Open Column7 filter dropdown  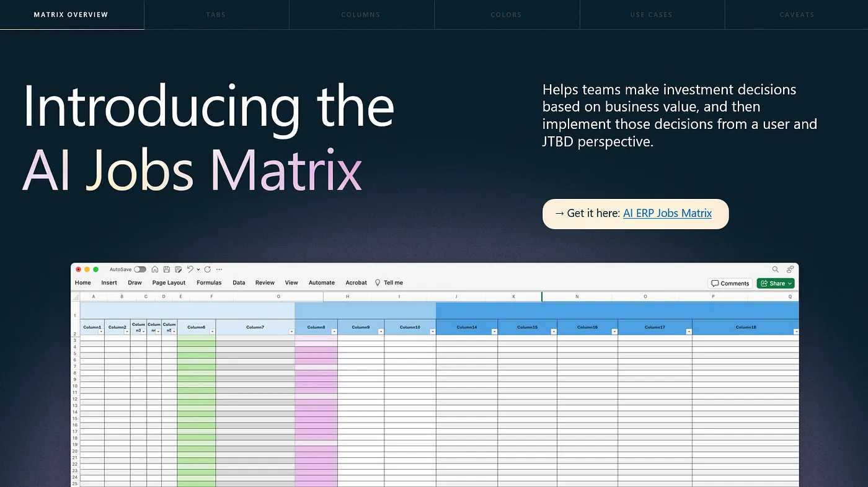291,331
